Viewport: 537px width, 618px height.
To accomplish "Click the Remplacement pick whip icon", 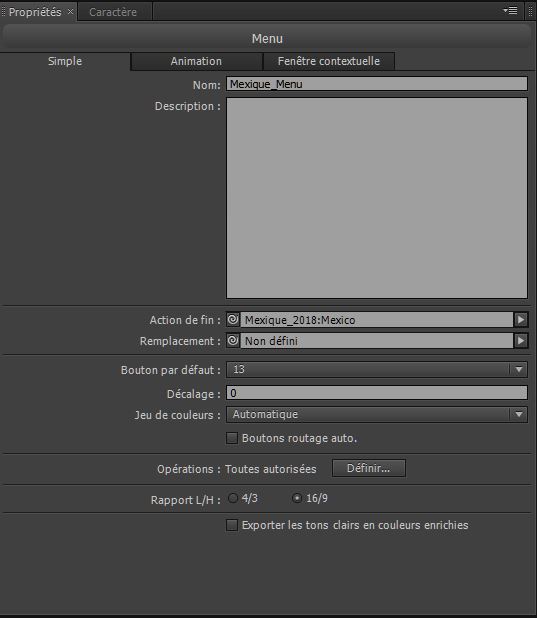I will tap(233, 340).
